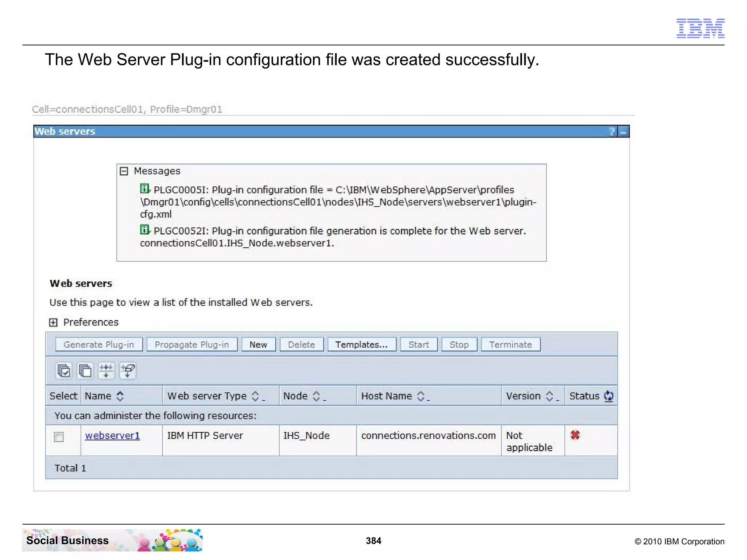
Task: Click the Select column header
Action: 63,396
